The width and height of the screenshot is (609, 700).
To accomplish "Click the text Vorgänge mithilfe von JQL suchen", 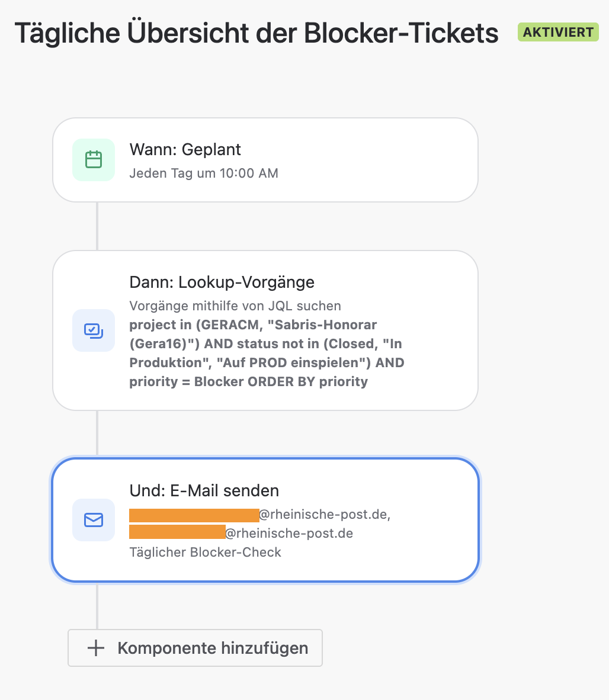I will 235,306.
